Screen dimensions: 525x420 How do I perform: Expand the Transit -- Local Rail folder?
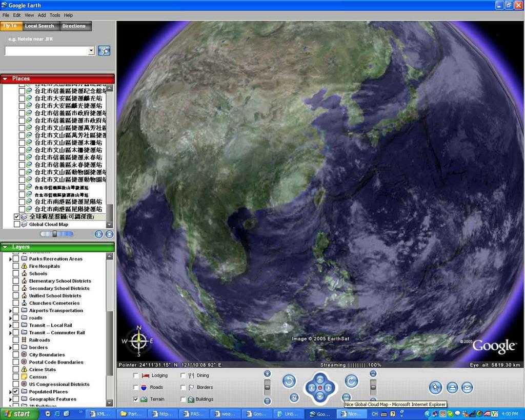tap(10, 325)
